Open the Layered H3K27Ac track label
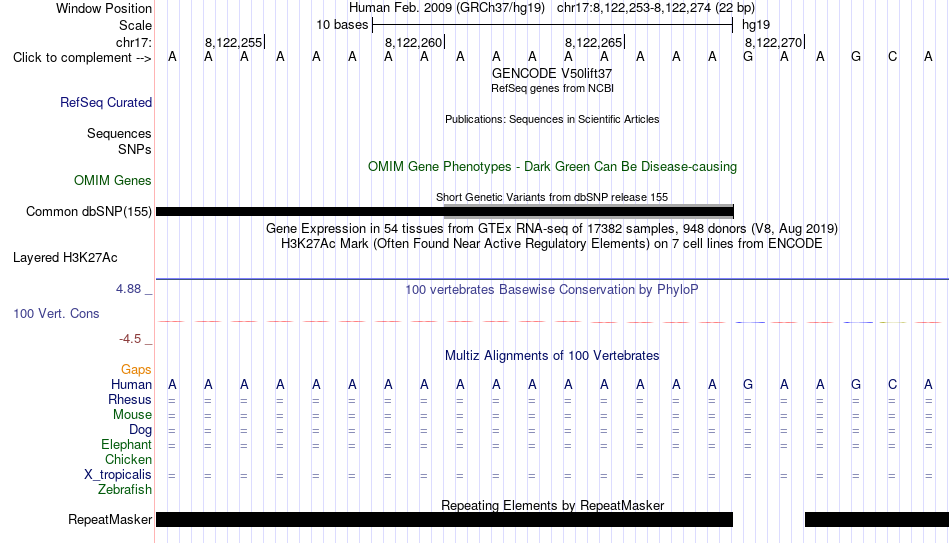 coord(65,258)
